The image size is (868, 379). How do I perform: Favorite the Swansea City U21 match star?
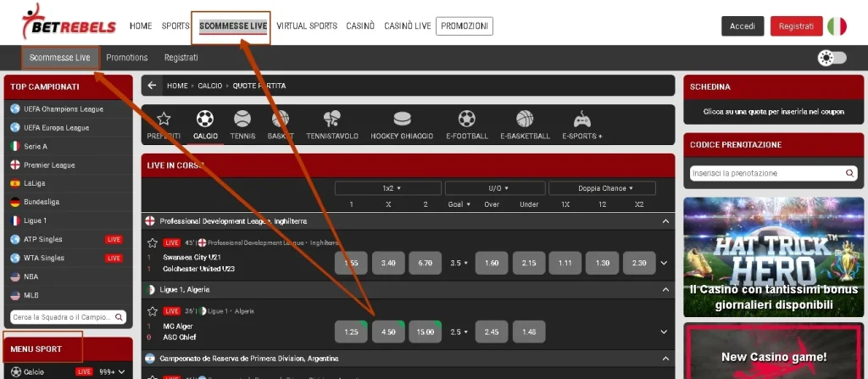153,242
